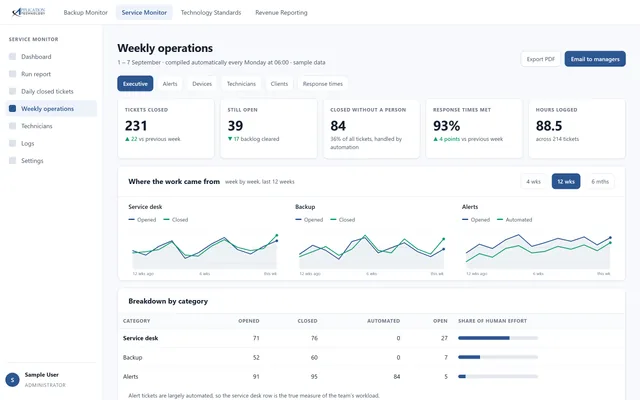Select the Backup table row label
This screenshot has width=640, height=400.
point(133,358)
